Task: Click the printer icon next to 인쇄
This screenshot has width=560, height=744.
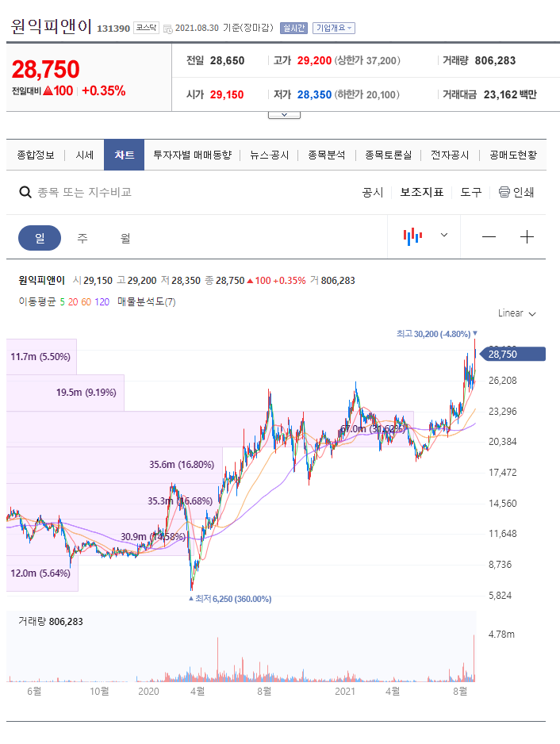Action: pyautogui.click(x=504, y=192)
